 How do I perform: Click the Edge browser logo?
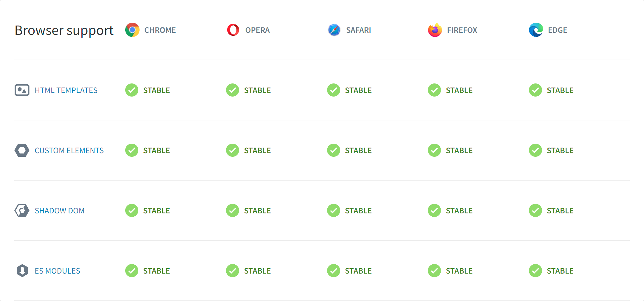[536, 30]
